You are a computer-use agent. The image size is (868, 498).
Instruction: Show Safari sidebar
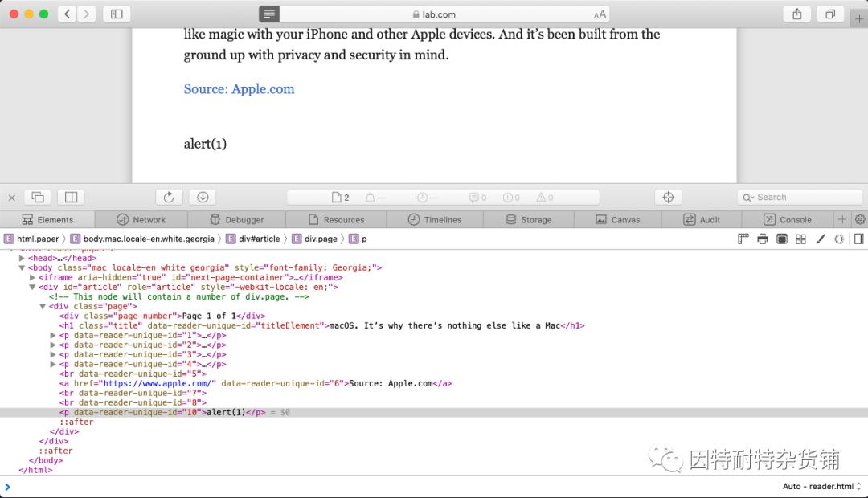pos(117,14)
